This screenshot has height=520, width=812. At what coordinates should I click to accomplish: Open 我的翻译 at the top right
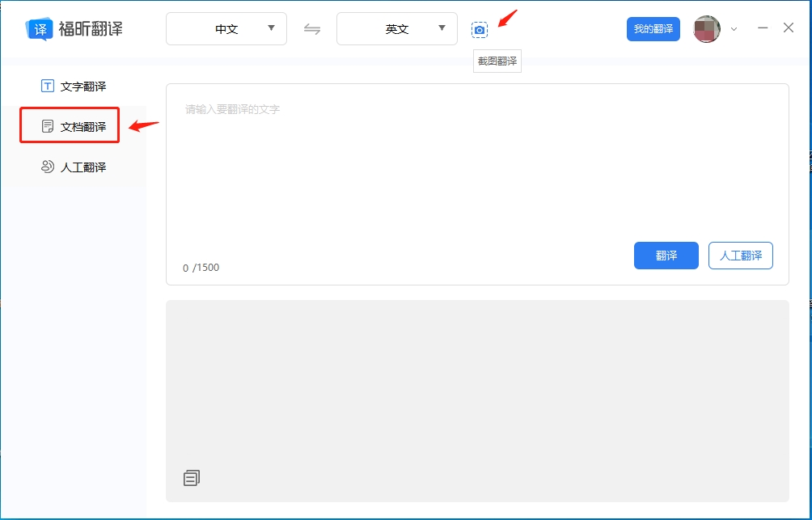[x=653, y=27]
